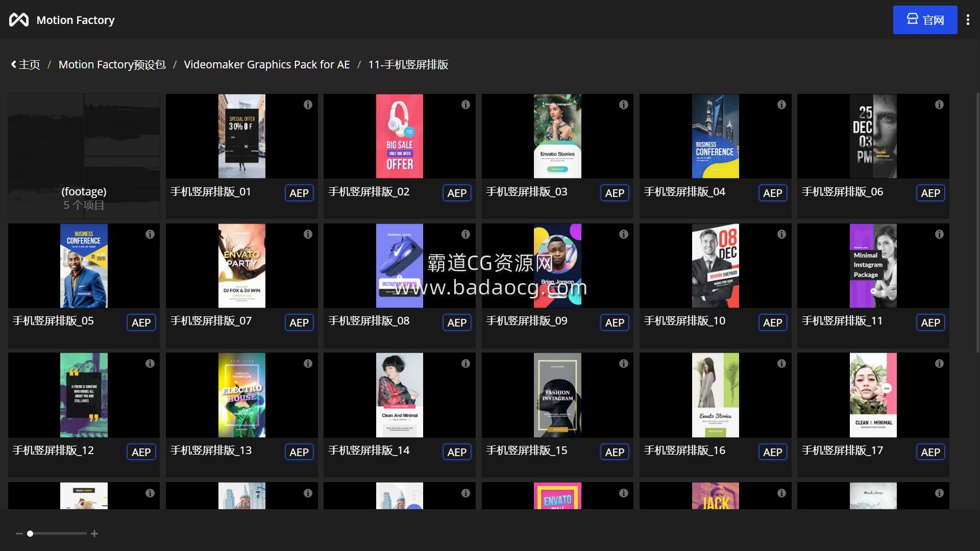Show info for 手机竖屏排版_14
The height and width of the screenshot is (551, 980).
pyautogui.click(x=465, y=364)
